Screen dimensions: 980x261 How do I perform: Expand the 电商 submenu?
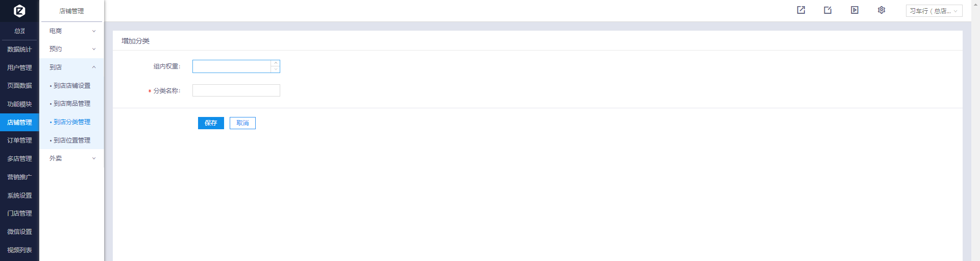click(x=72, y=31)
